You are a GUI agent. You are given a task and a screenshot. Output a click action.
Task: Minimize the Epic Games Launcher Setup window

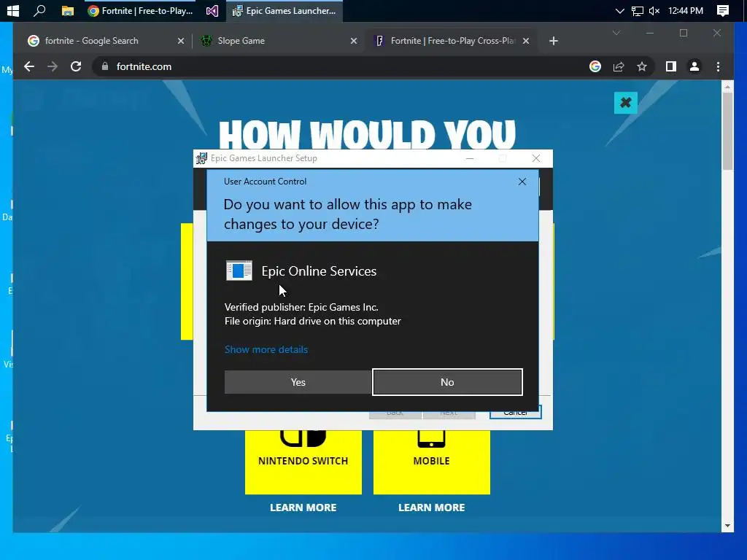[470, 158]
